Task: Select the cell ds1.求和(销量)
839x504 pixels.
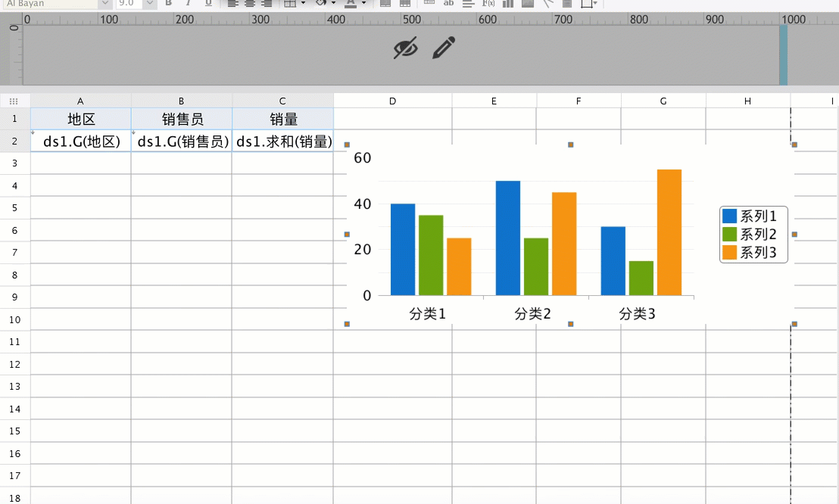Action: tap(282, 142)
